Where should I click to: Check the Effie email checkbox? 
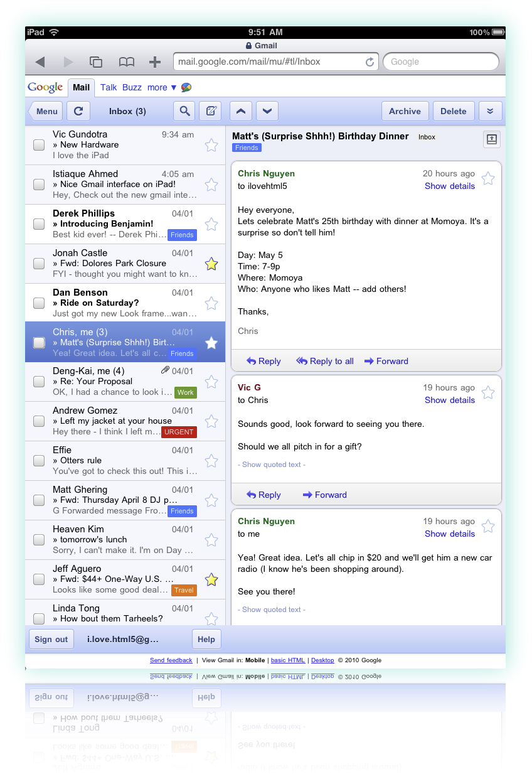39,461
